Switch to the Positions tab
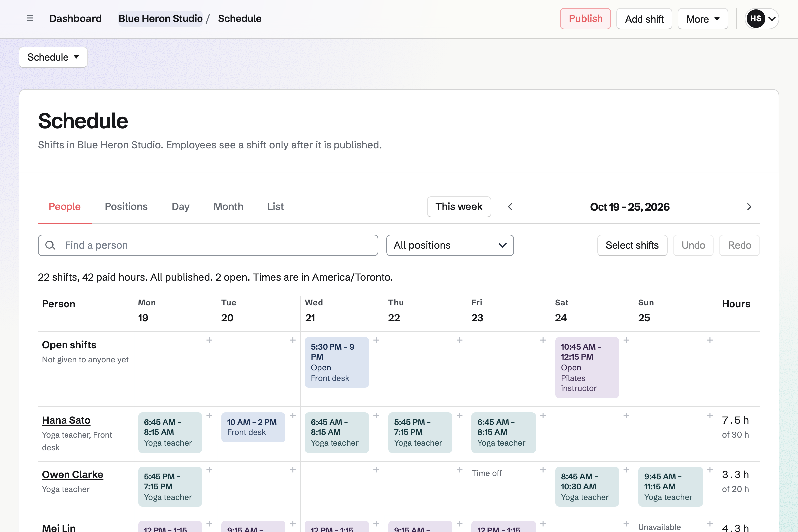Image resolution: width=798 pixels, height=532 pixels. pyautogui.click(x=126, y=207)
